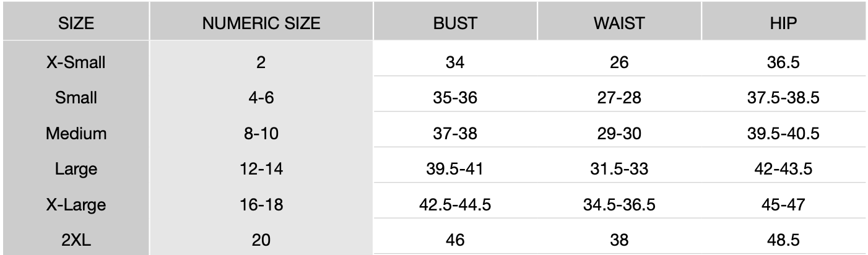Click numeric size 20 cell

click(x=261, y=240)
